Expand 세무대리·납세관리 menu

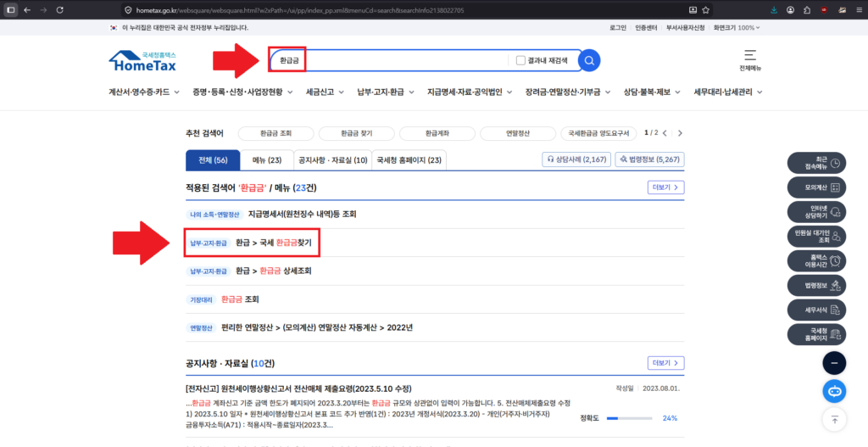[728, 92]
